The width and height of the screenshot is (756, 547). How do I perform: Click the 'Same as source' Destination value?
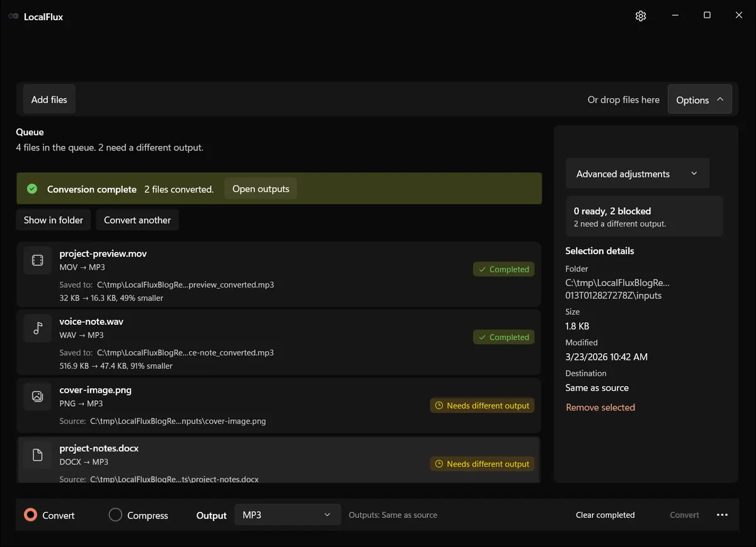click(x=597, y=388)
